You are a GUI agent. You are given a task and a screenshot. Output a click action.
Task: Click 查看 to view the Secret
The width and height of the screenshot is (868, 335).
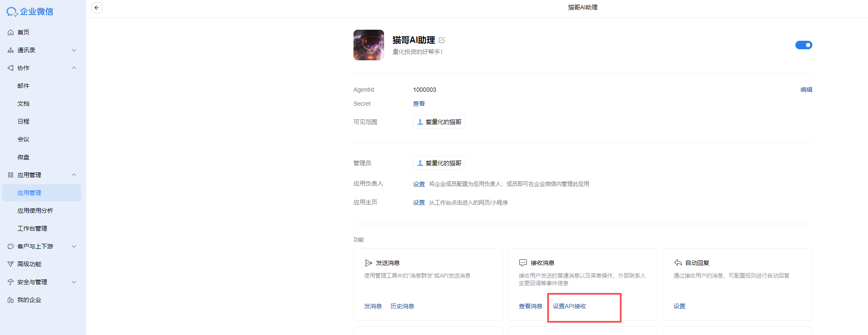click(x=418, y=104)
